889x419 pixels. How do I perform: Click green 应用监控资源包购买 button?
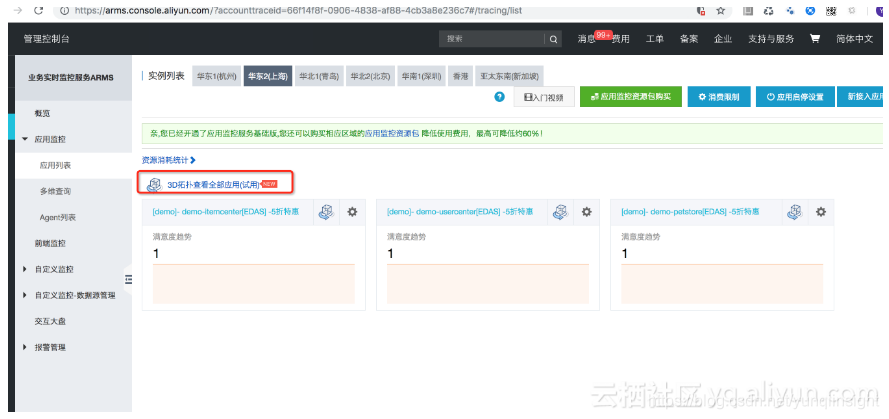[x=631, y=97]
